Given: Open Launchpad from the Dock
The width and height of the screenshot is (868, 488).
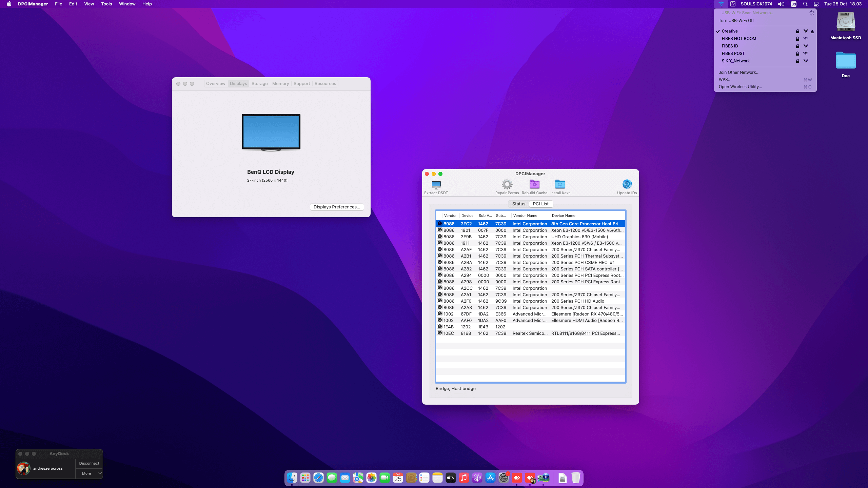Looking at the screenshot, I should [x=305, y=478].
